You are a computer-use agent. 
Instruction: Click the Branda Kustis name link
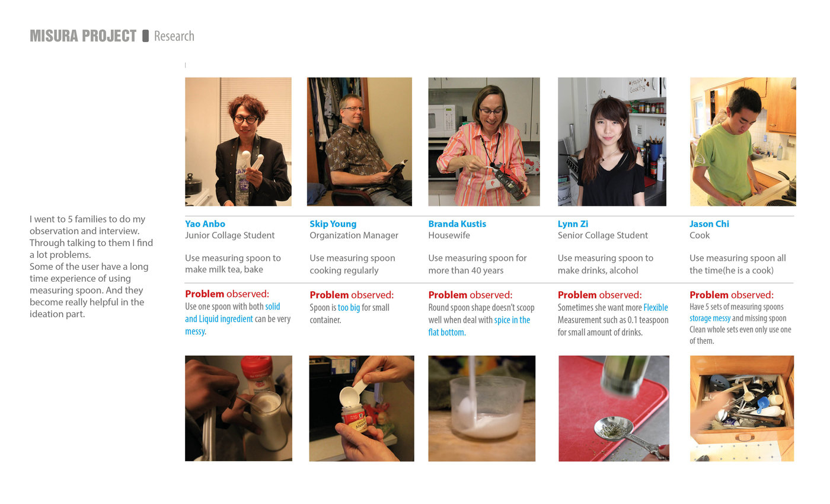coord(457,224)
